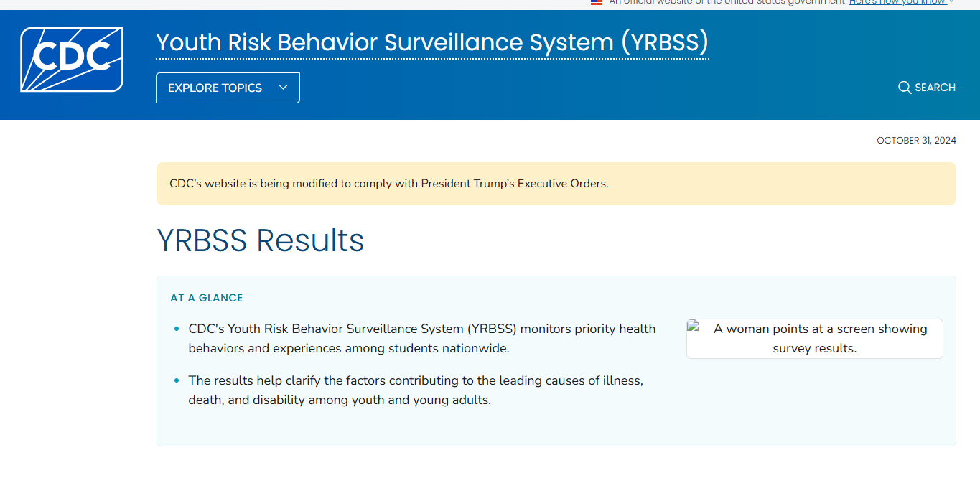Click the bullet about leading causes of illness
The width and height of the screenshot is (980, 478).
(415, 390)
